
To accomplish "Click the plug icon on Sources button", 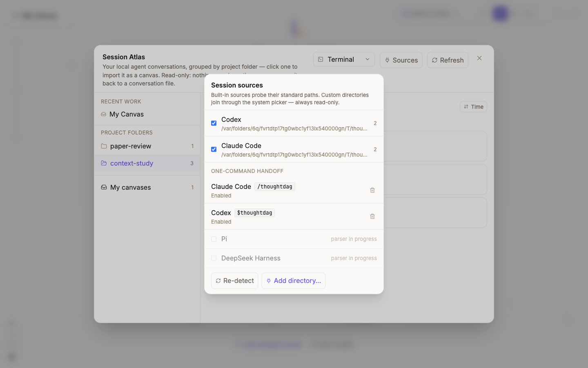I will pos(387,60).
